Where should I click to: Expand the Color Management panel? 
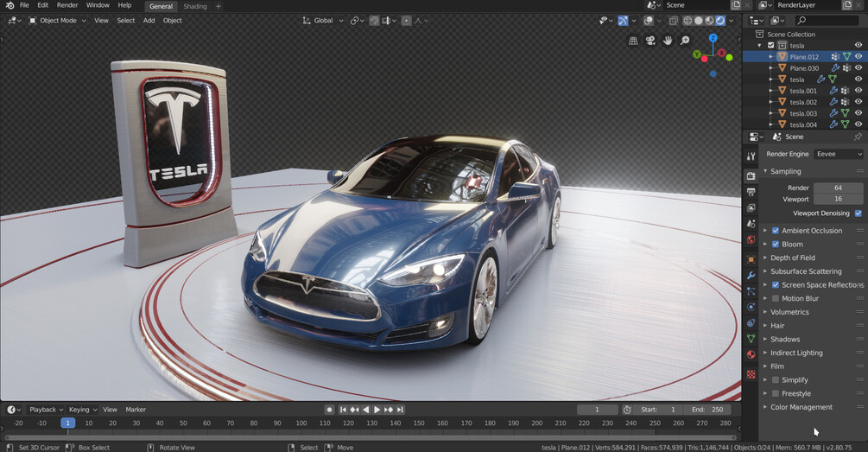[765, 407]
